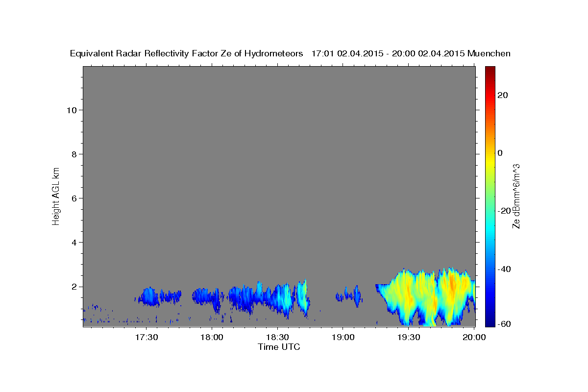Click the height tick label 8

tap(73, 154)
